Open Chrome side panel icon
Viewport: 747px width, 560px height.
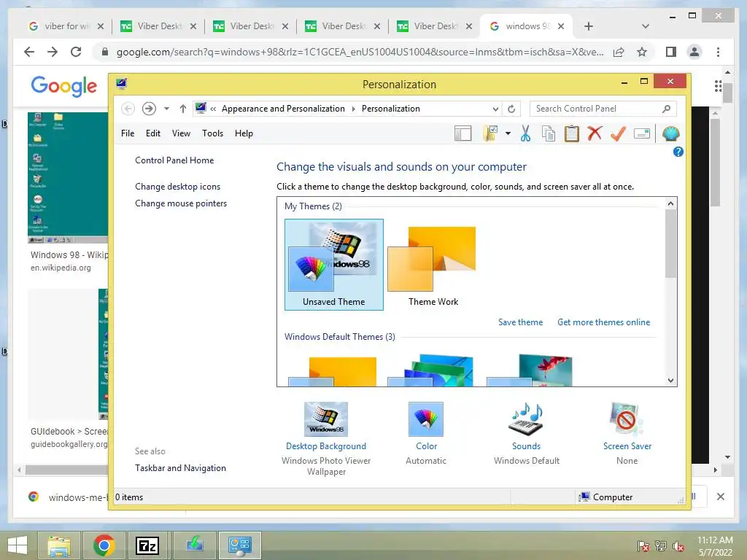tap(671, 52)
